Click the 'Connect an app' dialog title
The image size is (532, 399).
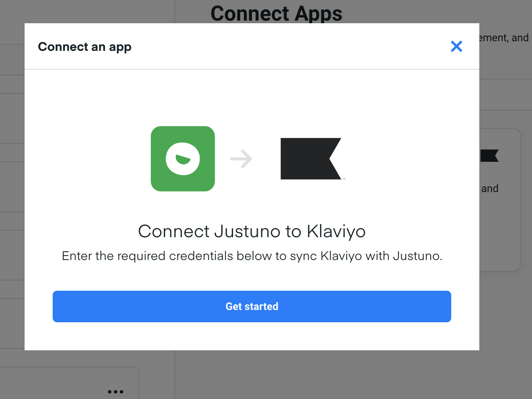click(85, 46)
